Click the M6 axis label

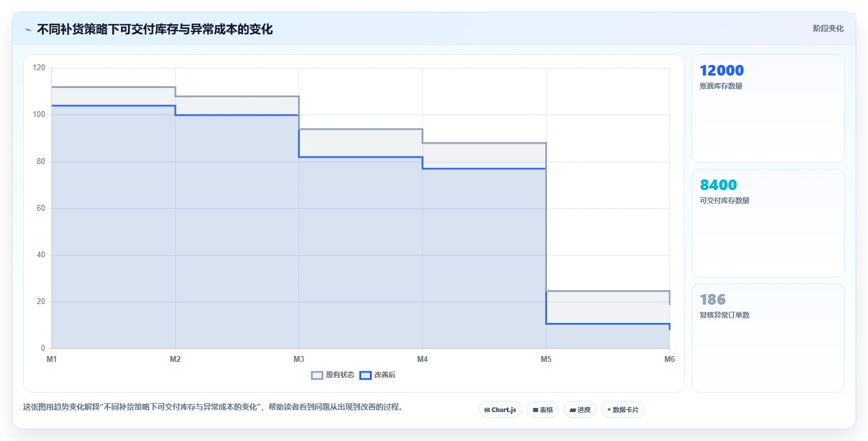[669, 359]
